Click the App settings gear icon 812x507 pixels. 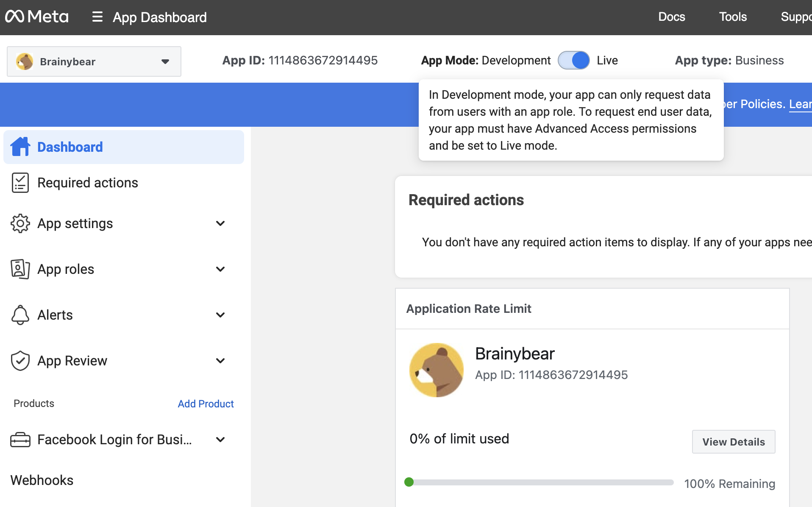[20, 223]
